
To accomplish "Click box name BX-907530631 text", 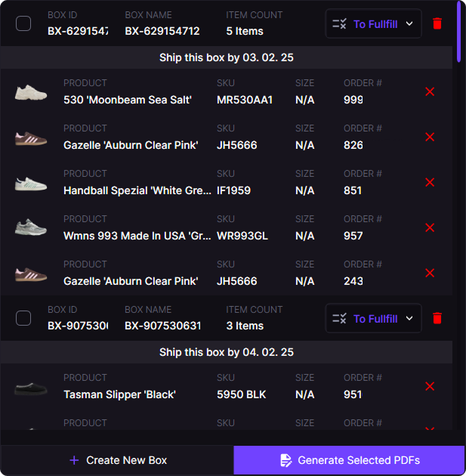I will point(162,326).
